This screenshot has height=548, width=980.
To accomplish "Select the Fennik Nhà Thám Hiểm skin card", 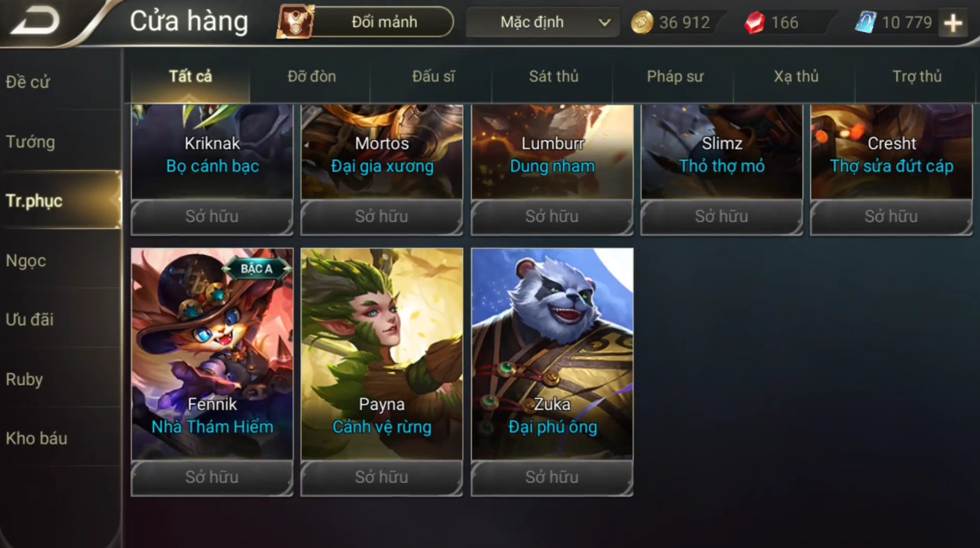I will tap(212, 354).
